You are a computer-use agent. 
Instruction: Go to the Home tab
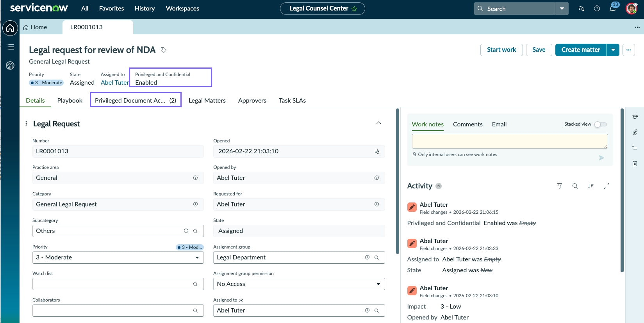(x=35, y=27)
